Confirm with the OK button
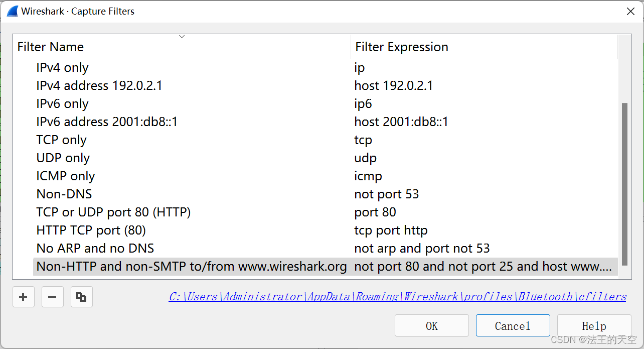Image resolution: width=644 pixels, height=349 pixels. (432, 326)
